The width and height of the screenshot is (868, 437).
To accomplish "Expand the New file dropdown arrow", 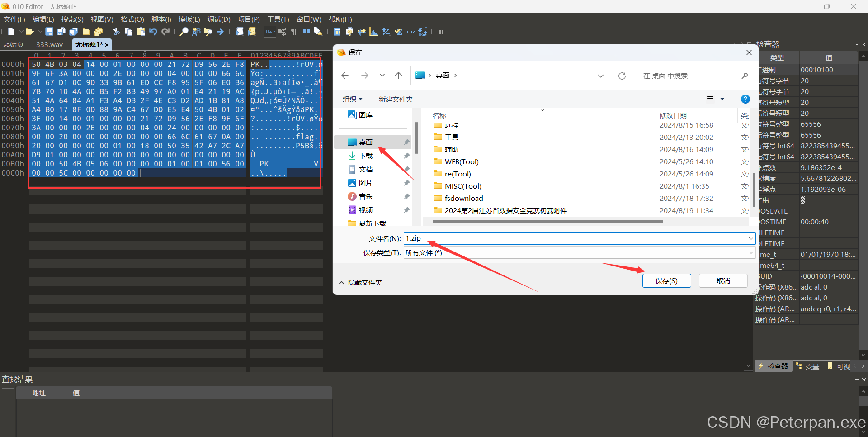I will (x=21, y=32).
